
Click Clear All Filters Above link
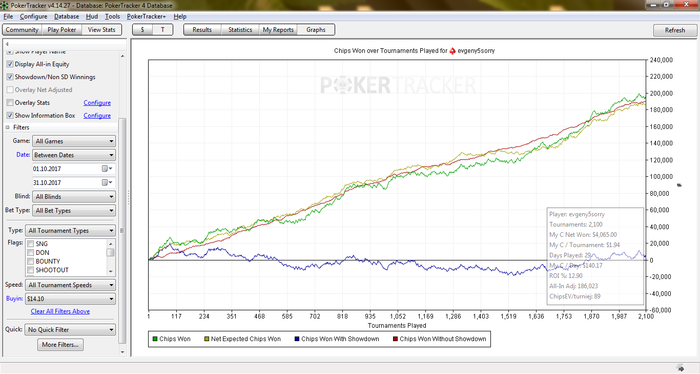[60, 312]
